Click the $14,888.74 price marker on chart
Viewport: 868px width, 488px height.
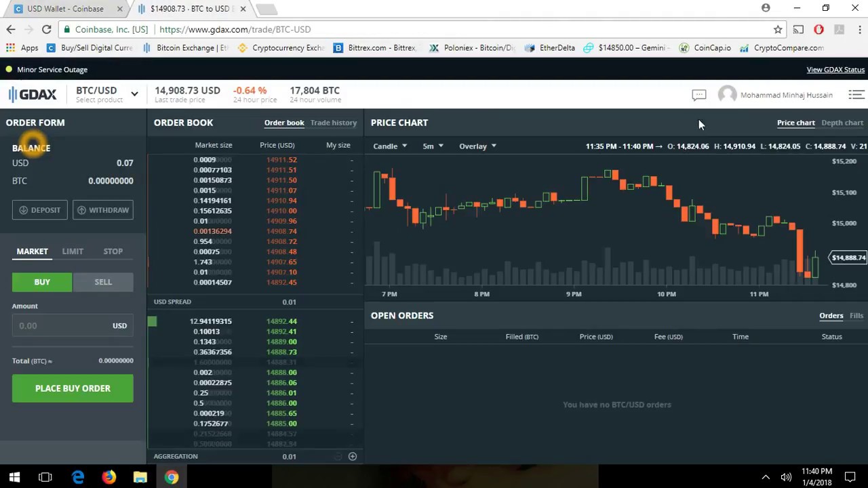click(x=848, y=258)
